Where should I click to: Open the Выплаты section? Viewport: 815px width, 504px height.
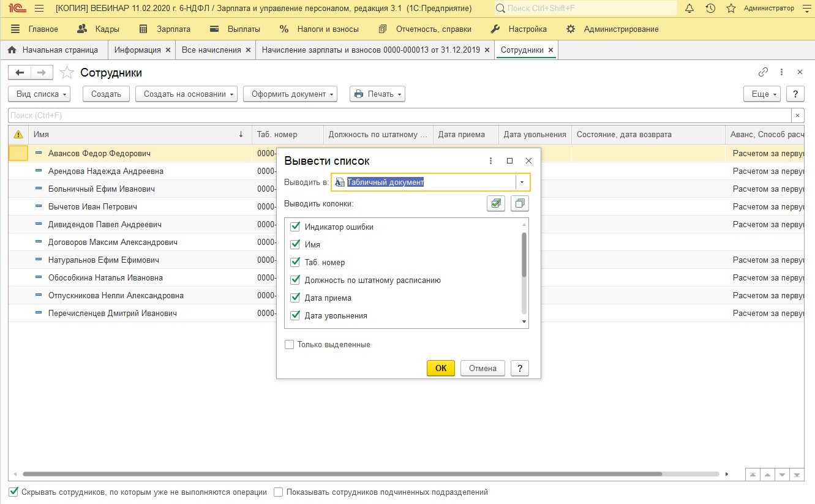pos(235,29)
